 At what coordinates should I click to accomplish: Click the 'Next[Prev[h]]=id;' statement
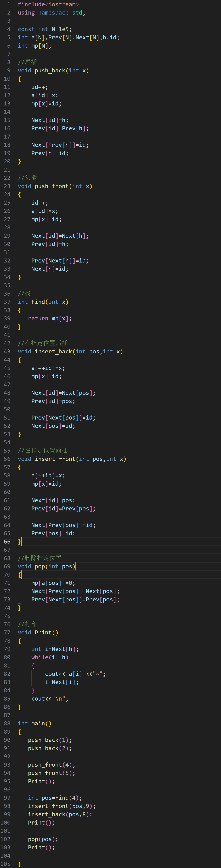tap(60, 145)
